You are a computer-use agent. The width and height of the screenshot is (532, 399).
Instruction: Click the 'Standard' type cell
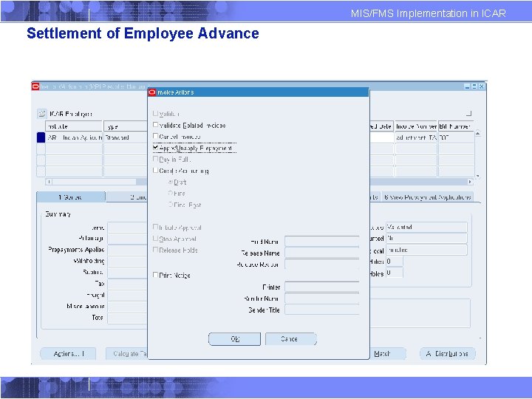click(x=126, y=137)
